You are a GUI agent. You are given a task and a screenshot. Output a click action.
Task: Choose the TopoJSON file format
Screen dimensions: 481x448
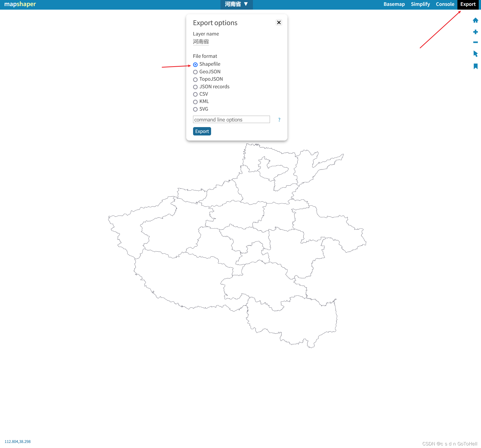(x=195, y=79)
